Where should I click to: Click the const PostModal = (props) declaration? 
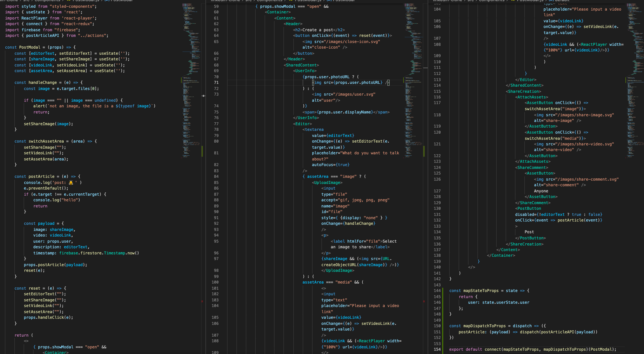[x=40, y=47]
